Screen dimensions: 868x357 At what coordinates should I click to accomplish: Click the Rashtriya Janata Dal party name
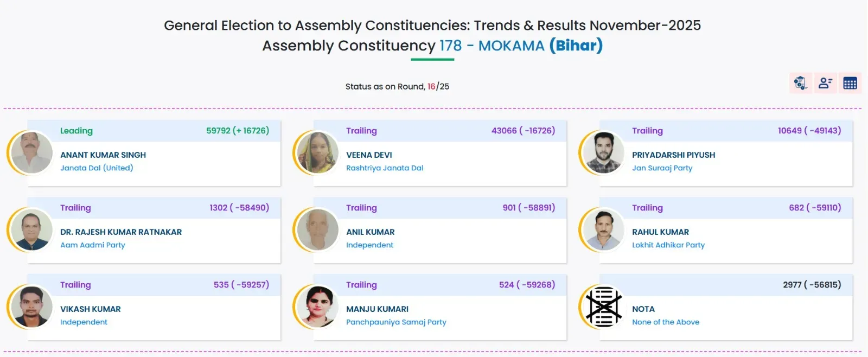(385, 168)
